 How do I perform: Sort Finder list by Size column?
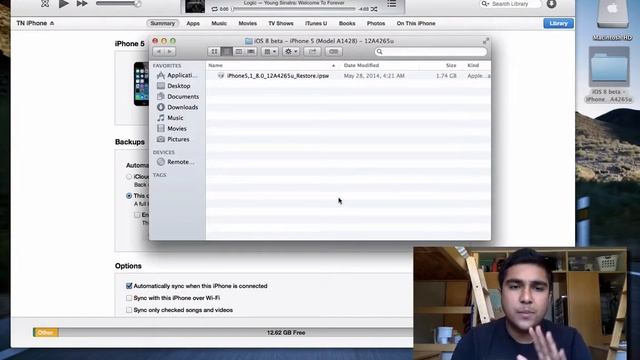pyautogui.click(x=451, y=65)
